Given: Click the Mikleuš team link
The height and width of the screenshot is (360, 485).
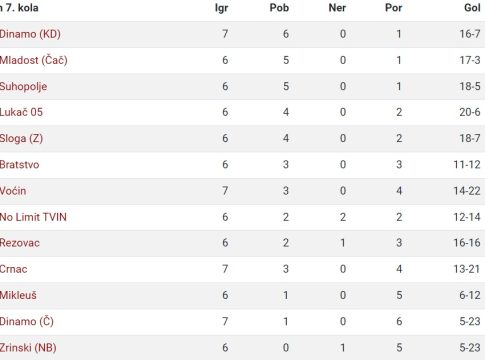Looking at the screenshot, I should coord(18,295).
